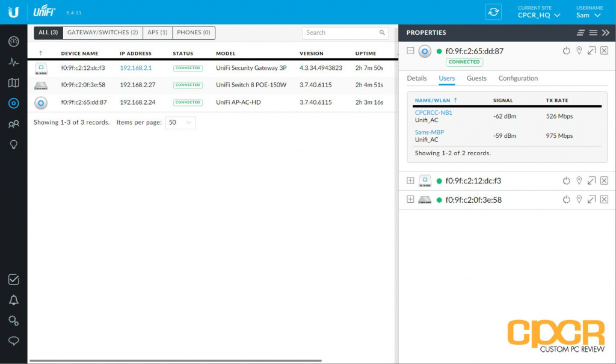Open the Clients icon in sidebar
This screenshot has height=364, width=616.
[x=13, y=124]
